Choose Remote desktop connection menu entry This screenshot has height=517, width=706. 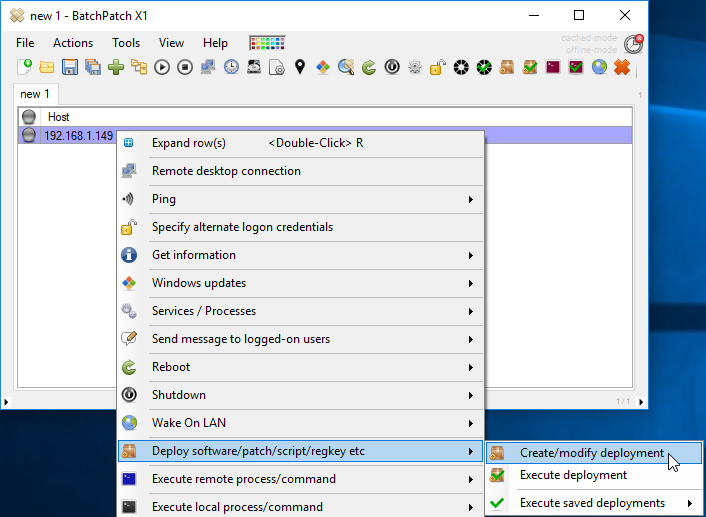[300, 171]
